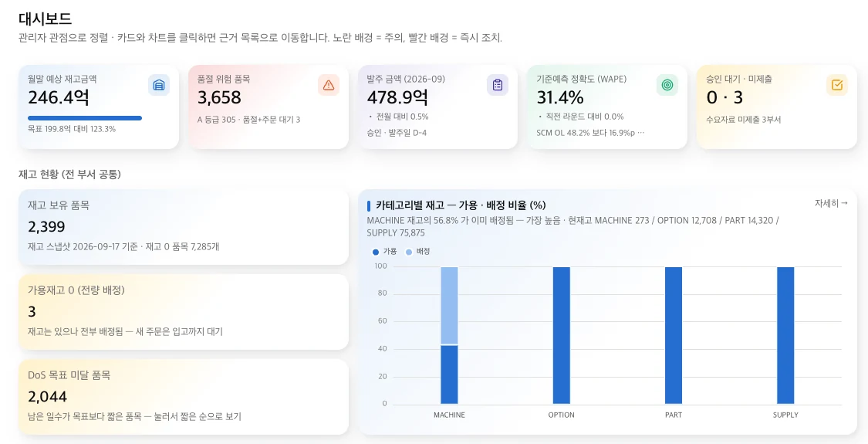Click the 31.4% WAPE accuracy value

pos(559,97)
